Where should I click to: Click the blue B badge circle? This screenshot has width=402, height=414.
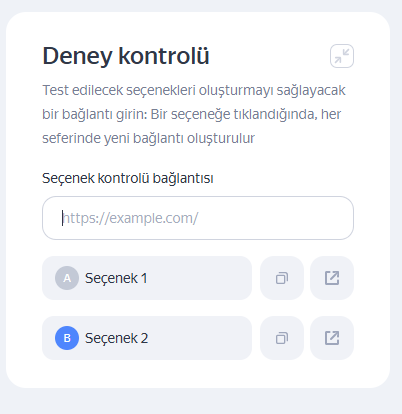point(67,338)
